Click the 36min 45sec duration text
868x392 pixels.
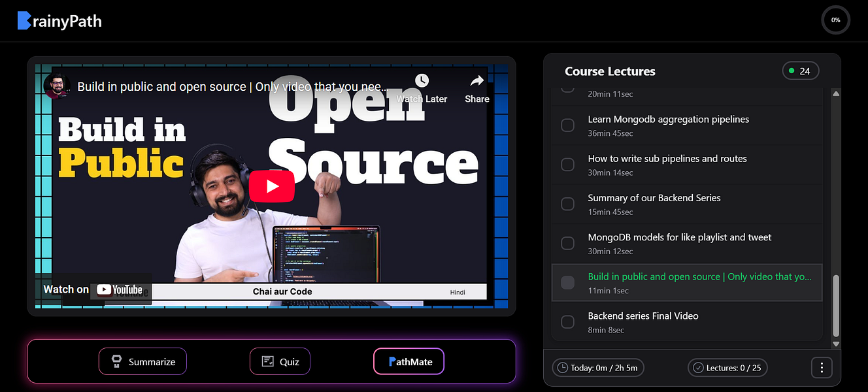pos(610,133)
